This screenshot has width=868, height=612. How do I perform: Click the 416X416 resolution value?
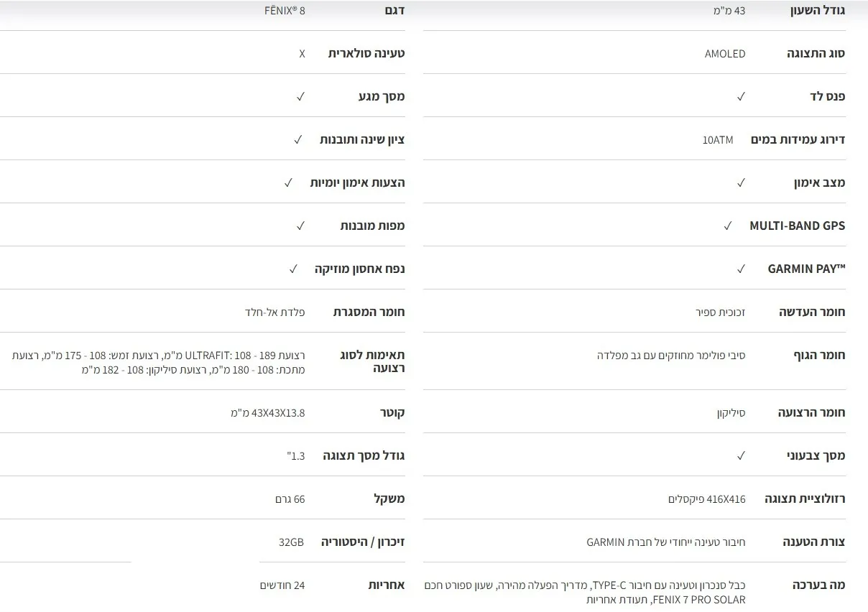(x=706, y=499)
